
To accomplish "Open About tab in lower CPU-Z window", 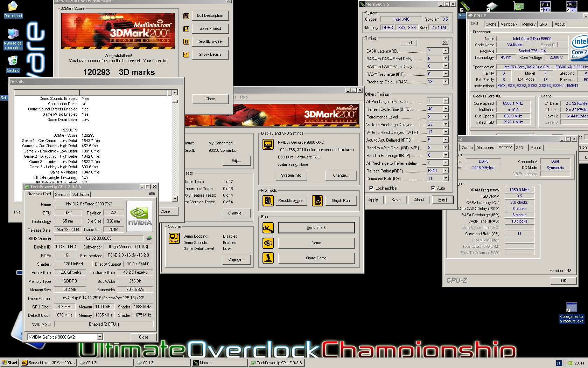I will (535, 148).
